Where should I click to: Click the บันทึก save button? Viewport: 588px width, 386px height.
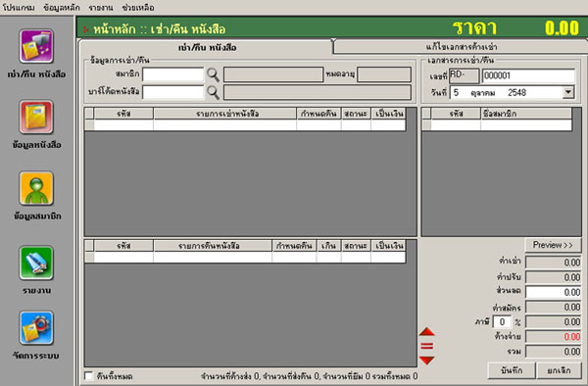512,370
